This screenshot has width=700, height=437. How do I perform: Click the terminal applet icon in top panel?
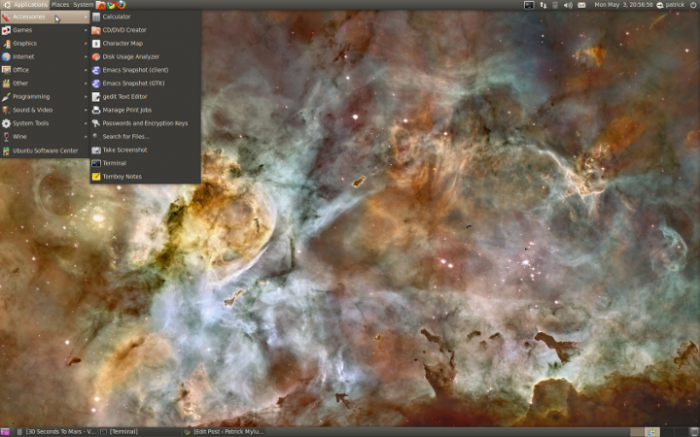(x=529, y=5)
